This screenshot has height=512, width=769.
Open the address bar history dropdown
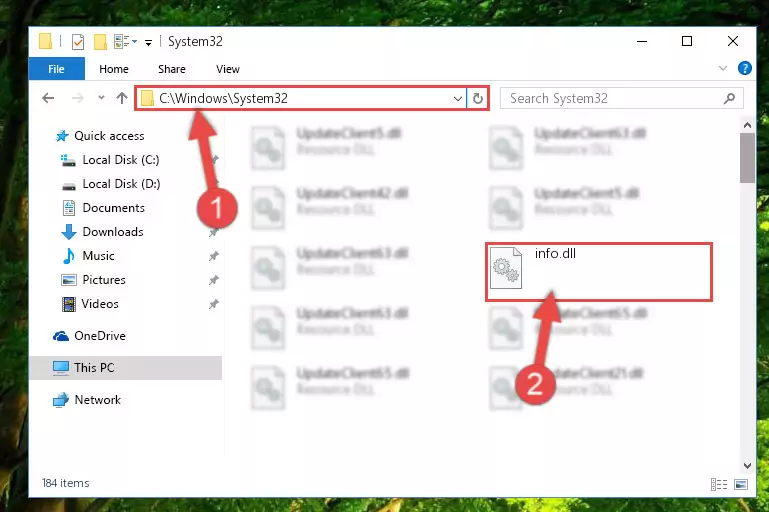458,99
